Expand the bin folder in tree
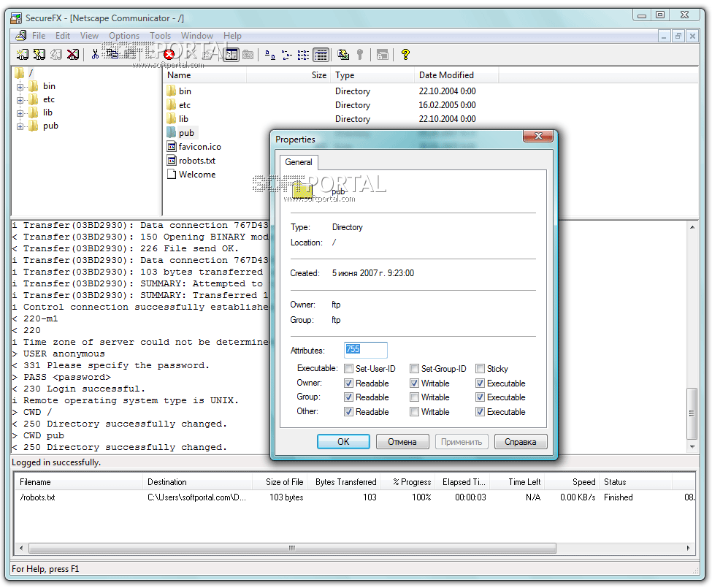The height and width of the screenshot is (588, 712). click(20, 87)
